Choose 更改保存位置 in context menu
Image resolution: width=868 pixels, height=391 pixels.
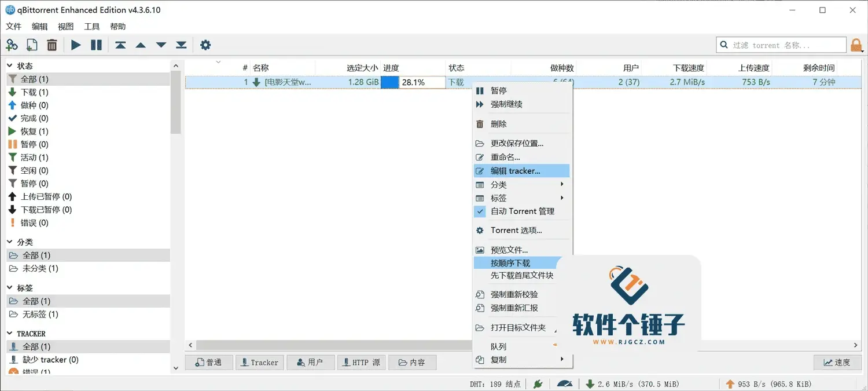pos(522,144)
